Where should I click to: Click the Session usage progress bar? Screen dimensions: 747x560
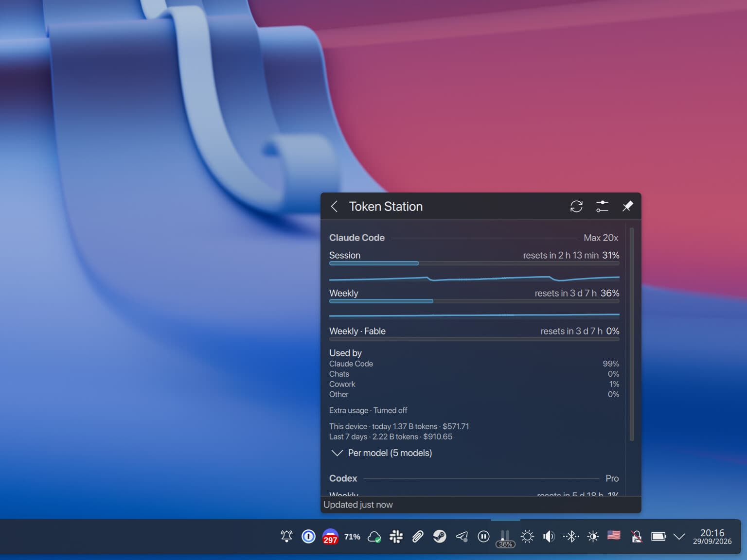(474, 263)
